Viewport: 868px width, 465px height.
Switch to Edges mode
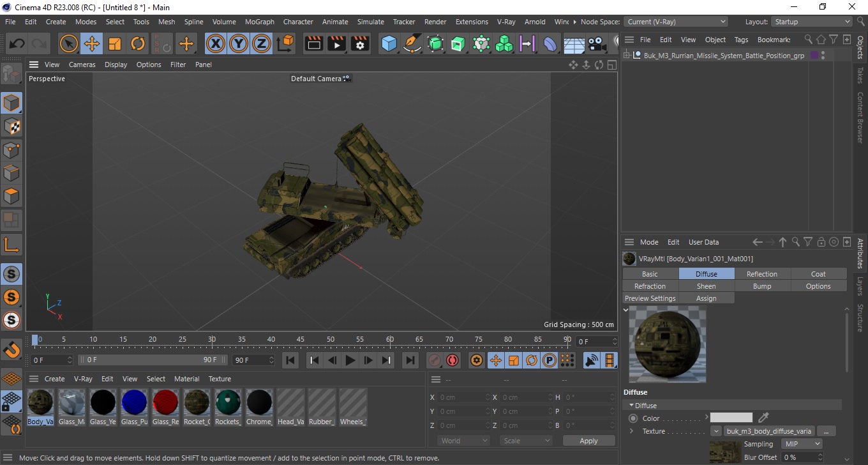[11, 172]
